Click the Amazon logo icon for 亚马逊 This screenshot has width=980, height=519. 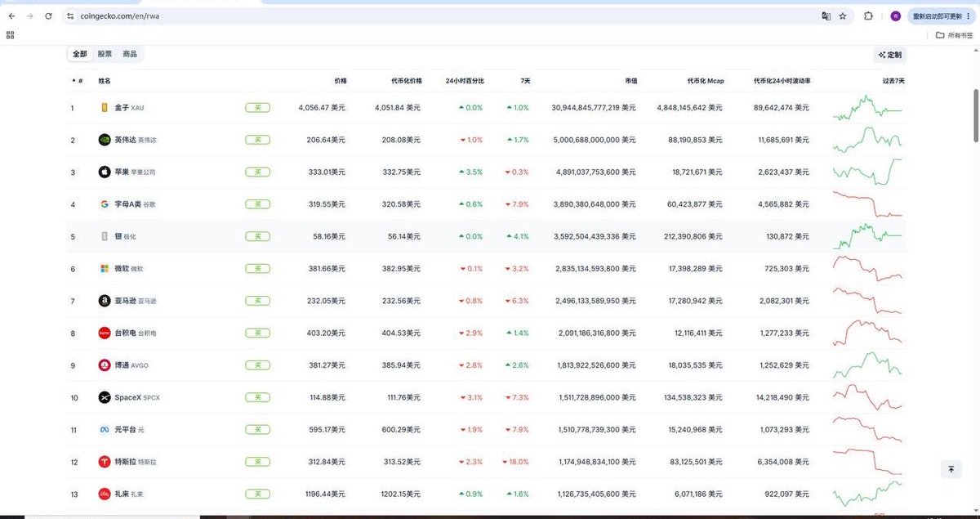(x=105, y=301)
